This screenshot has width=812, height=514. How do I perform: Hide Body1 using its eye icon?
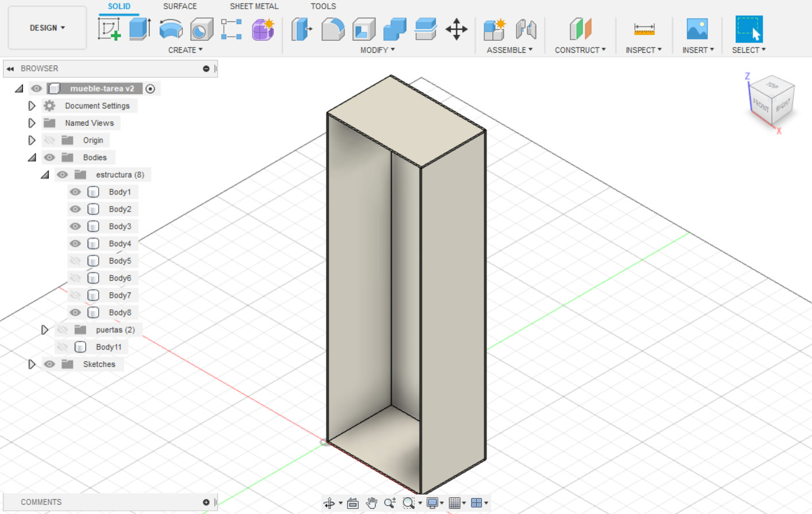pyautogui.click(x=75, y=192)
